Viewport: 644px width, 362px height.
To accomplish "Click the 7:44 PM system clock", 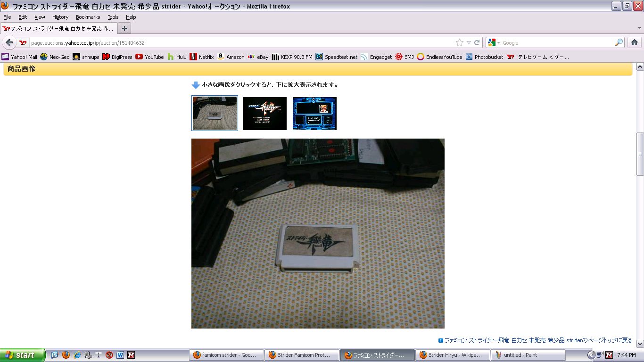I will (627, 355).
